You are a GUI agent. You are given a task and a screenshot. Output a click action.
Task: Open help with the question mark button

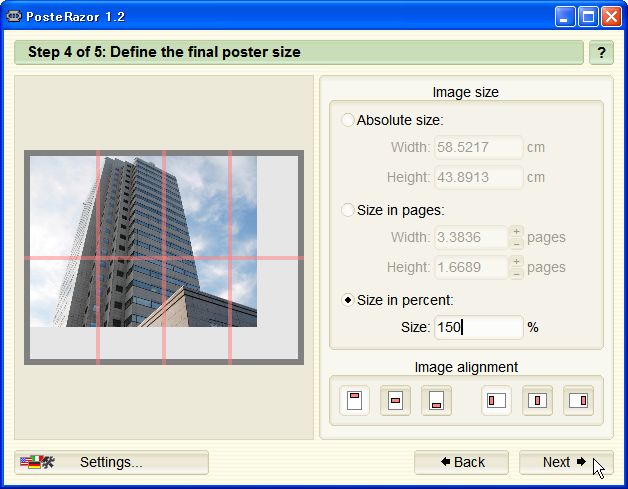601,52
